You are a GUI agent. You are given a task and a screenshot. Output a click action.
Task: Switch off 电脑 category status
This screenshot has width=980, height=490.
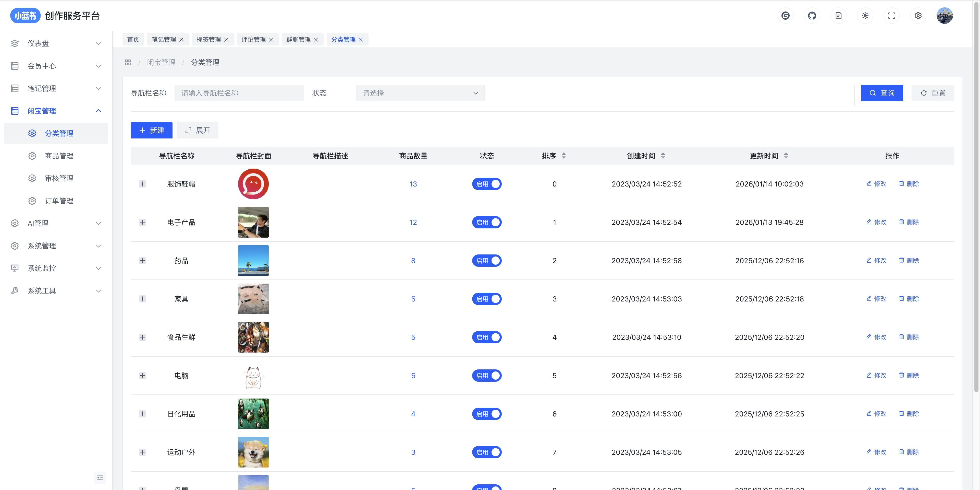click(x=487, y=376)
